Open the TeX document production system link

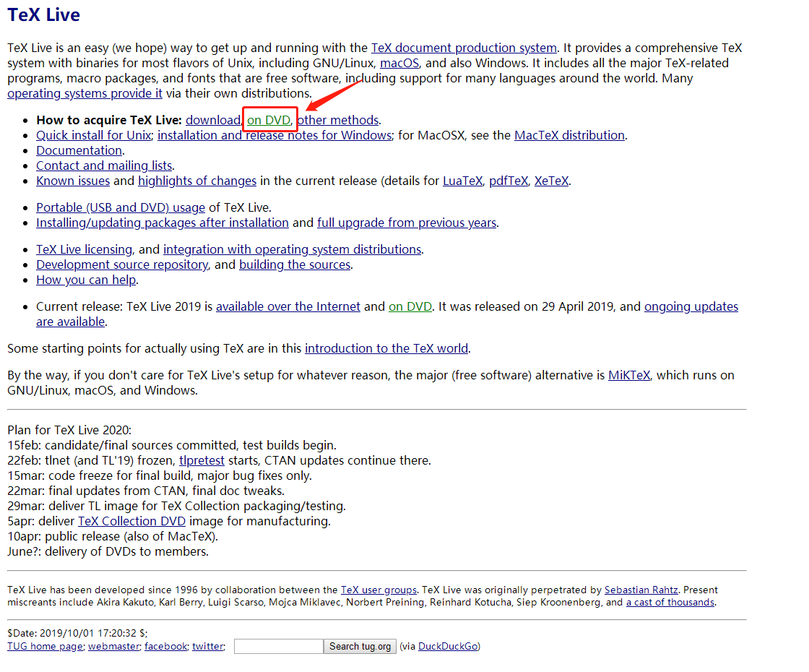click(x=464, y=48)
